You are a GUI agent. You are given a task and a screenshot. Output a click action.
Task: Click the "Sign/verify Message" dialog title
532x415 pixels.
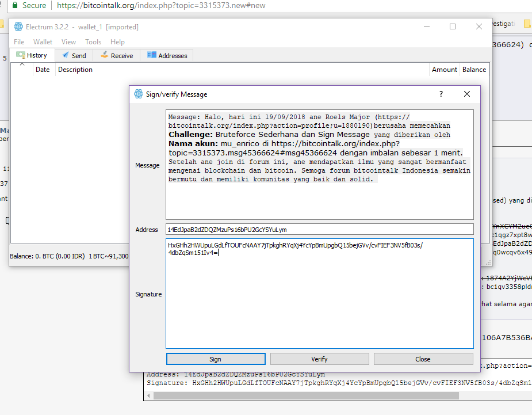pos(177,94)
